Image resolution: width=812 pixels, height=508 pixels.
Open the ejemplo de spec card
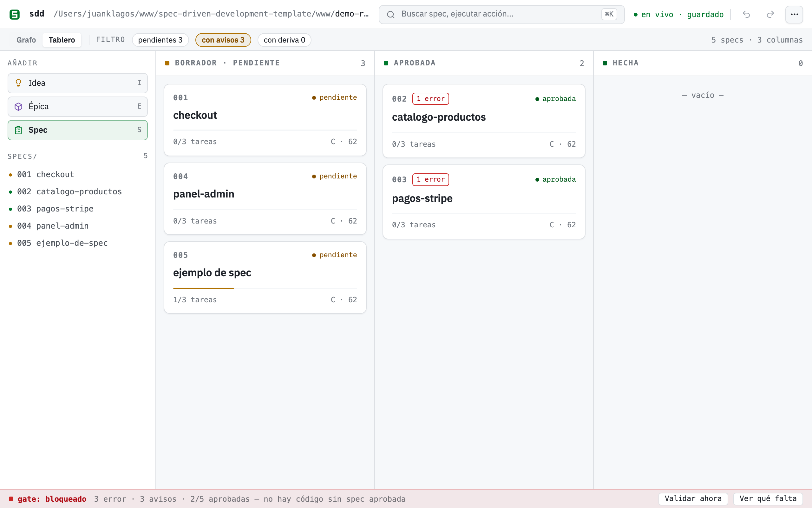pos(265,277)
